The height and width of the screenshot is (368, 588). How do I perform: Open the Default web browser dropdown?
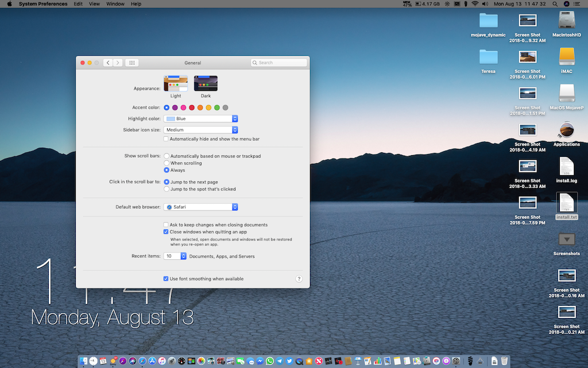tap(200, 207)
